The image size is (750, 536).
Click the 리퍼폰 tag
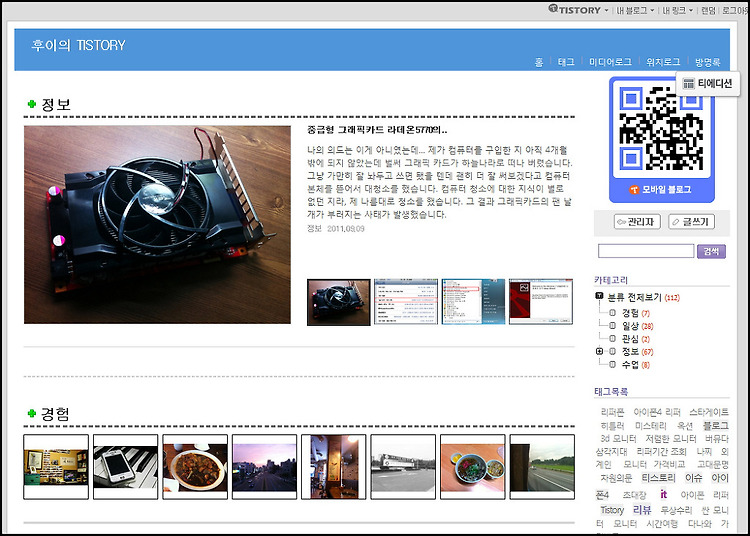pos(612,412)
